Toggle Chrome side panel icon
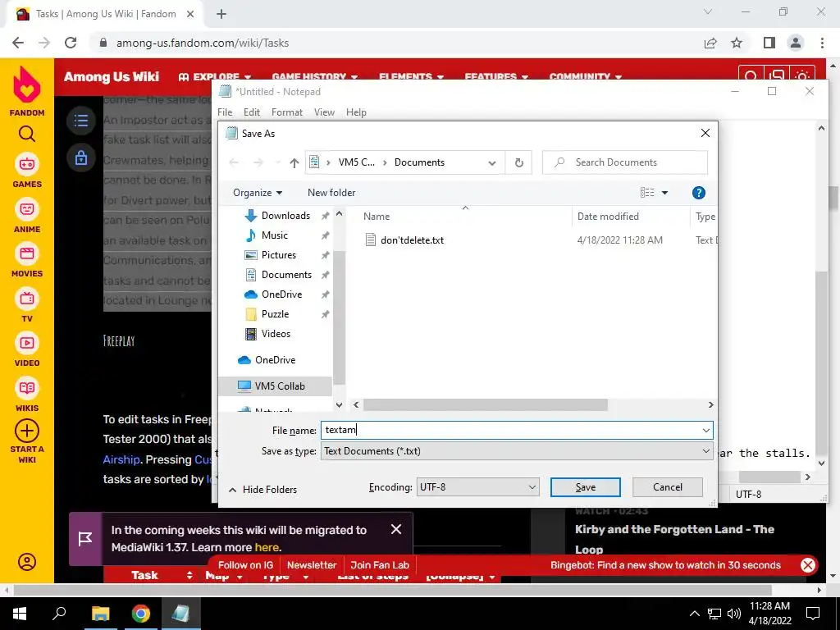The width and height of the screenshot is (840, 630). pyautogui.click(x=769, y=43)
